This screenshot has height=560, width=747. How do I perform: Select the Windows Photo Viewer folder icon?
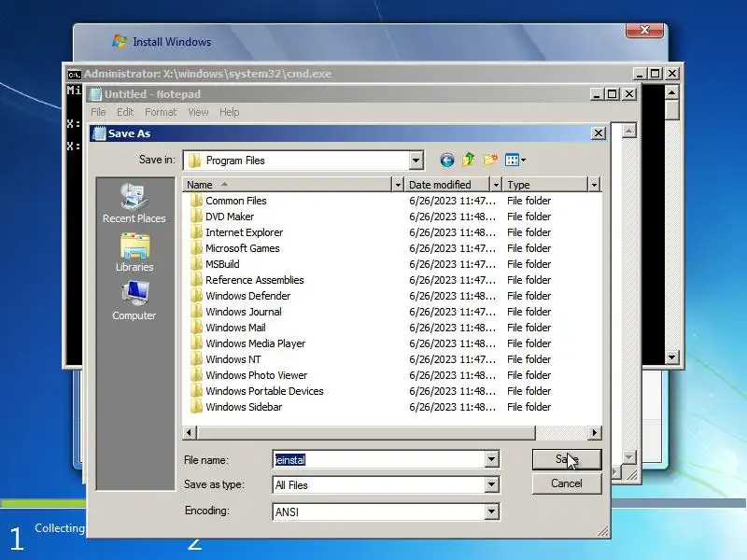(x=195, y=375)
